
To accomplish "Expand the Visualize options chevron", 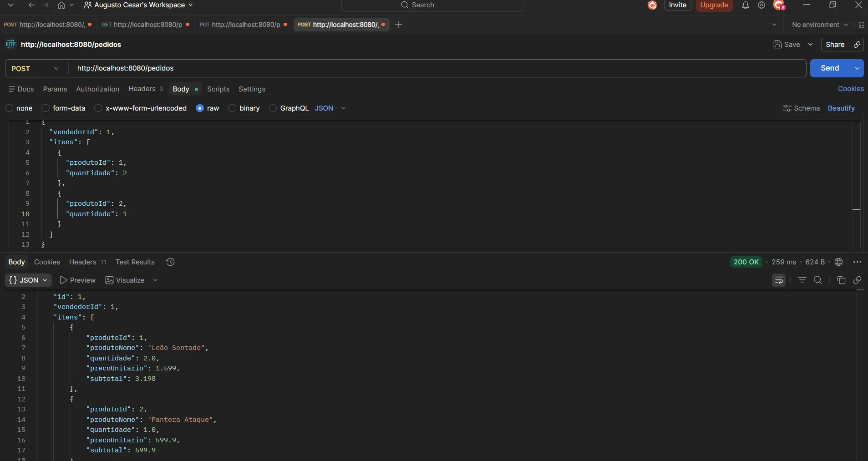I will click(155, 280).
